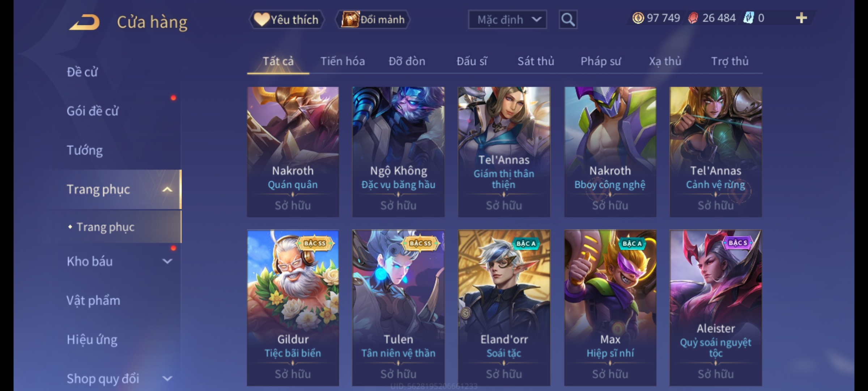Click the gold coin currency icon
868x391 pixels.
click(x=638, y=18)
